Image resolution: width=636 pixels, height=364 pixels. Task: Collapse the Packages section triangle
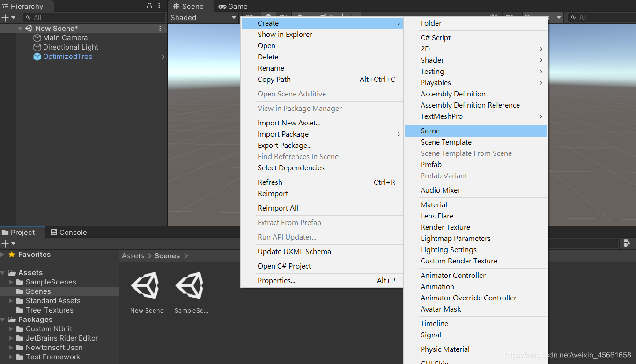(3, 320)
